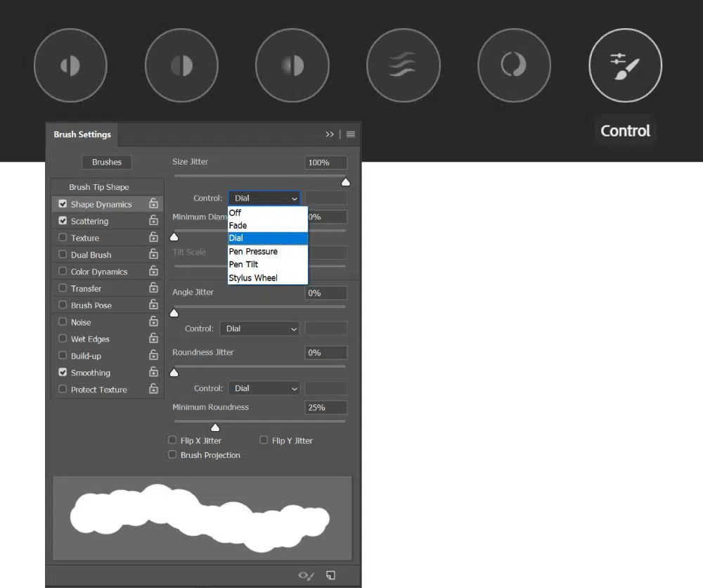Select Pen Pressure from the dropdown list
This screenshot has width=703, height=588.
(x=253, y=251)
